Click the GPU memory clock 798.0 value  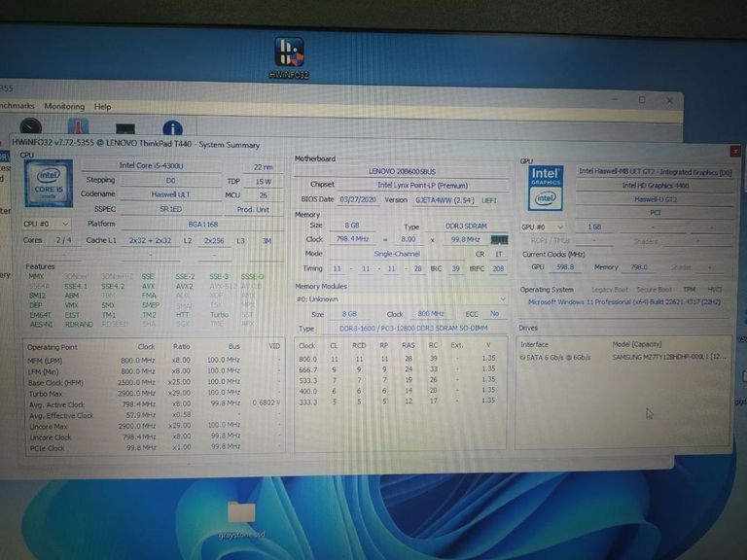[x=639, y=267]
